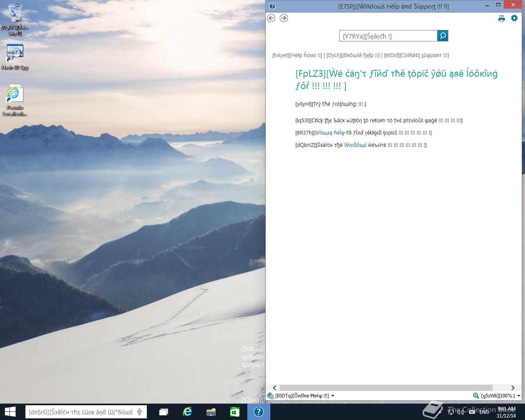This screenshot has width=525, height=420.
Task: Open File Explorer from taskbar
Action: pyautogui.click(x=211, y=412)
